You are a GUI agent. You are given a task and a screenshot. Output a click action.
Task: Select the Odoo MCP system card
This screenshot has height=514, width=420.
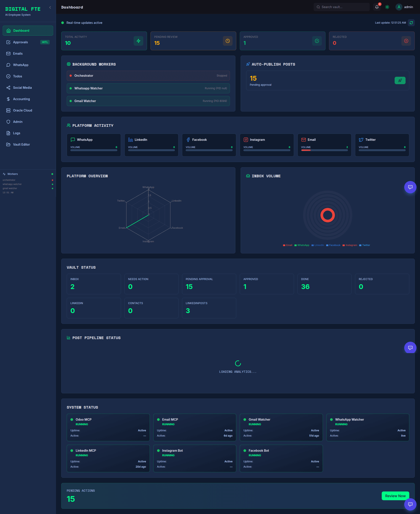click(x=108, y=427)
